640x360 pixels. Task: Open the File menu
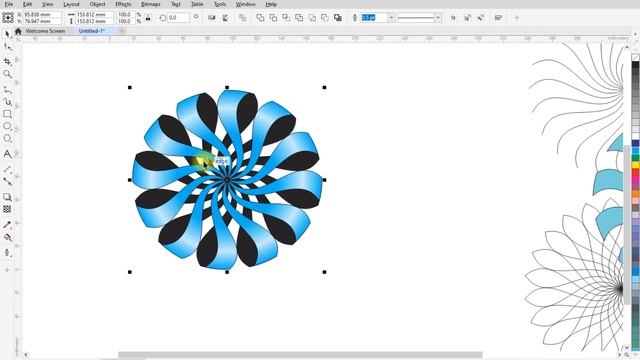[x=8, y=4]
